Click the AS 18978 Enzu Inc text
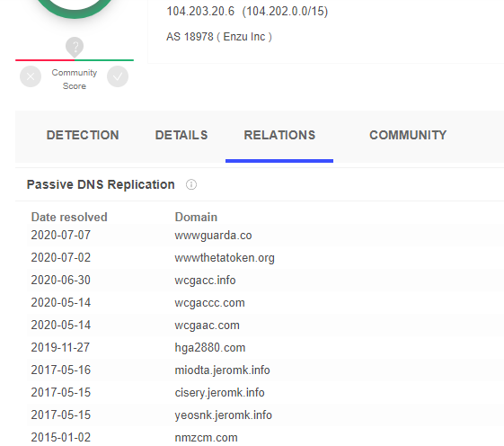The image size is (504, 446). tap(219, 37)
